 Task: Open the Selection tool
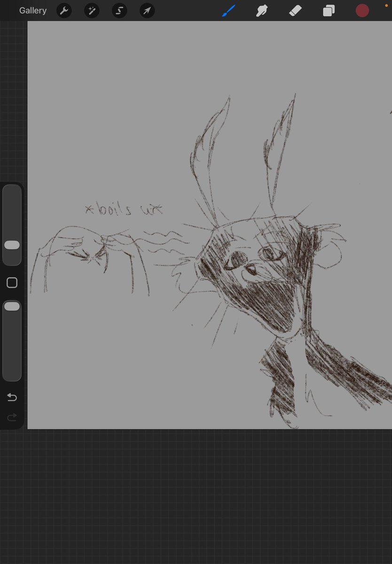[119, 10]
